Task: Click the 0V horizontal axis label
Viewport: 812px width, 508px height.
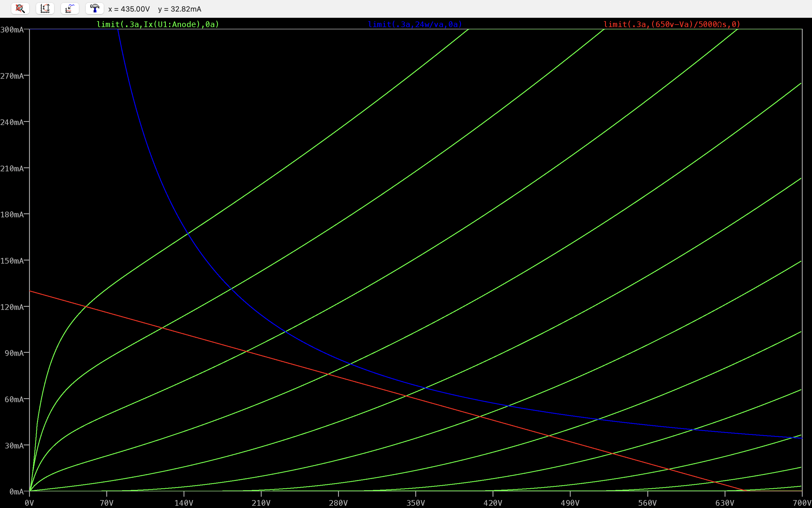Action: coord(29,503)
